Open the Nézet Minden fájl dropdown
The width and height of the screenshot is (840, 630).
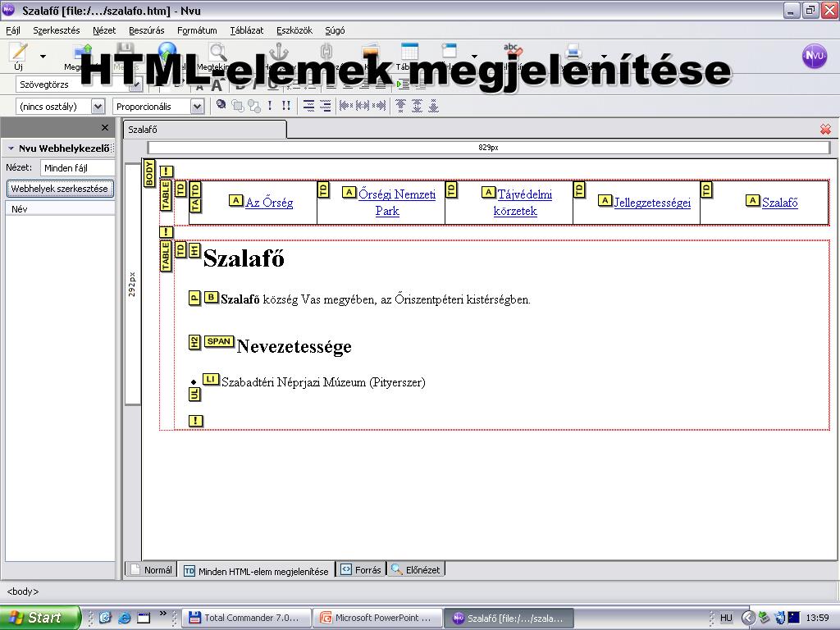78,167
